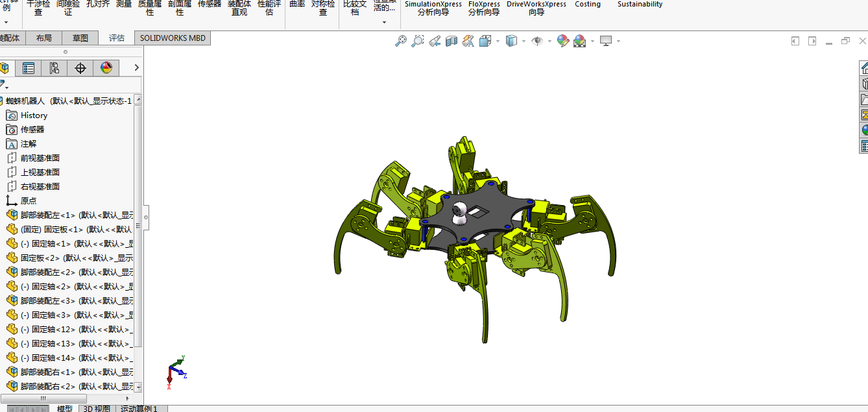
Task: Switch to the ConfigurationManager tab icon
Action: tap(54, 68)
